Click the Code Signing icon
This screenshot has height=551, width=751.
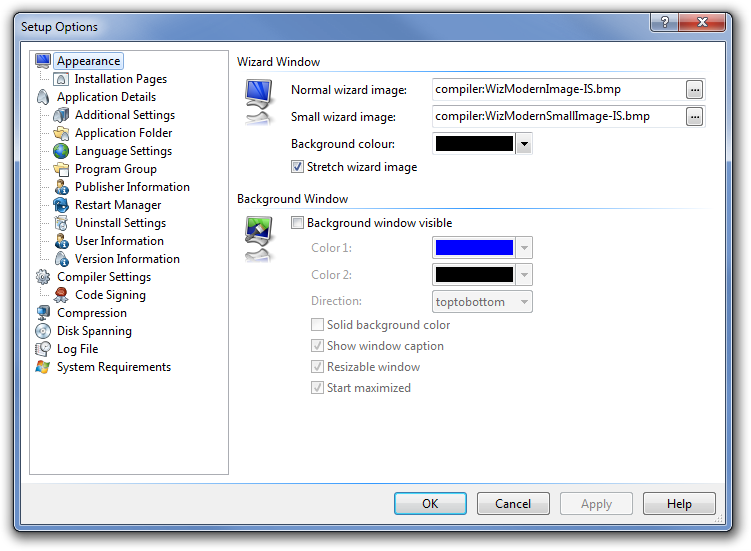[61, 295]
